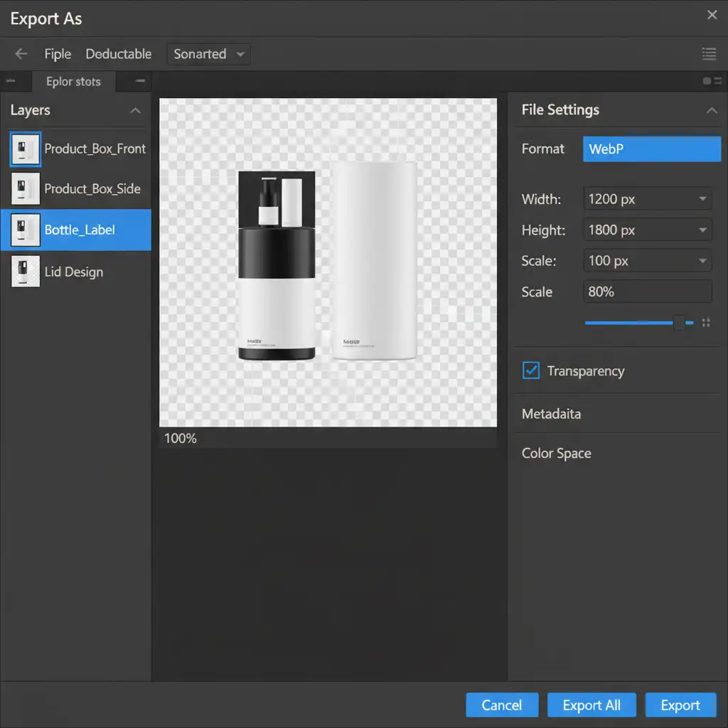
Task: Click the Bottle_Label layer thumbnail icon
Action: 26,230
